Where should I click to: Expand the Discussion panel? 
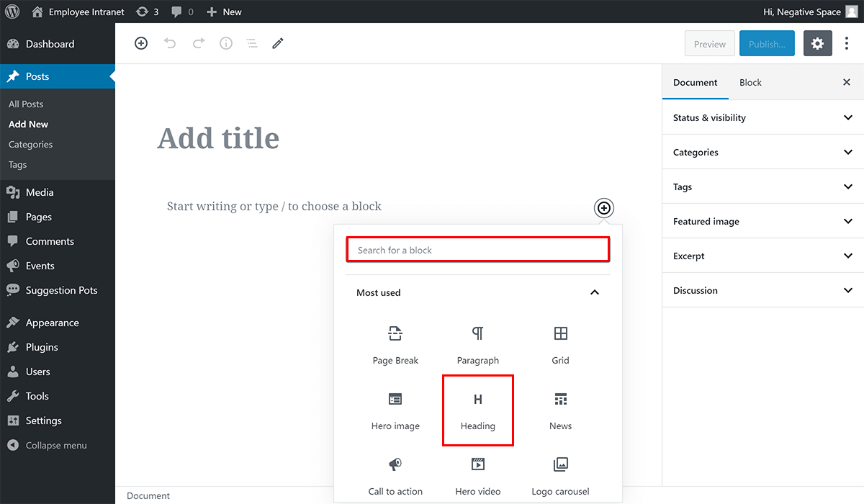762,290
